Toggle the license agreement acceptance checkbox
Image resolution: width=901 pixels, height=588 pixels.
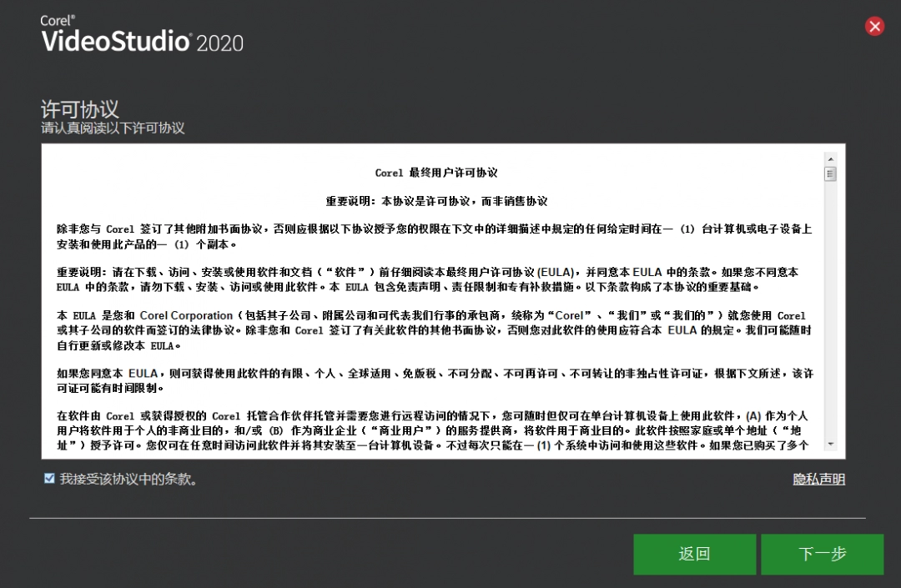tap(50, 478)
